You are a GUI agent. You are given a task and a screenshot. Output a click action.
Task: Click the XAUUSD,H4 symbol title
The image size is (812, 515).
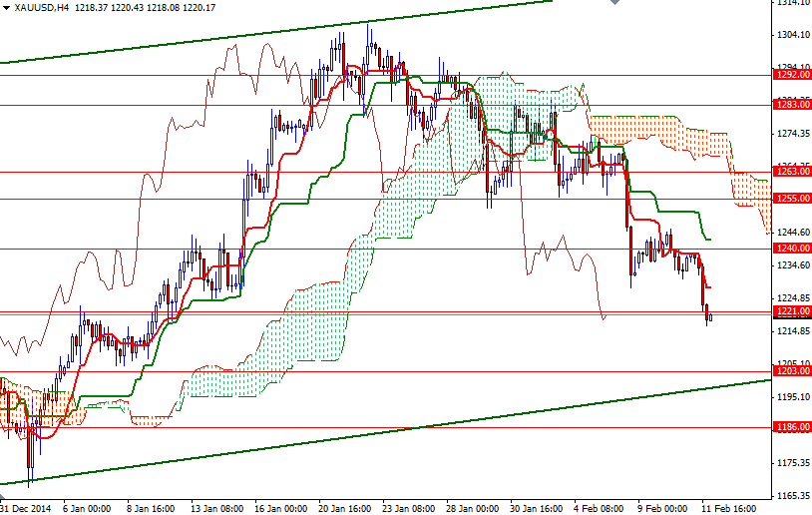pyautogui.click(x=40, y=7)
